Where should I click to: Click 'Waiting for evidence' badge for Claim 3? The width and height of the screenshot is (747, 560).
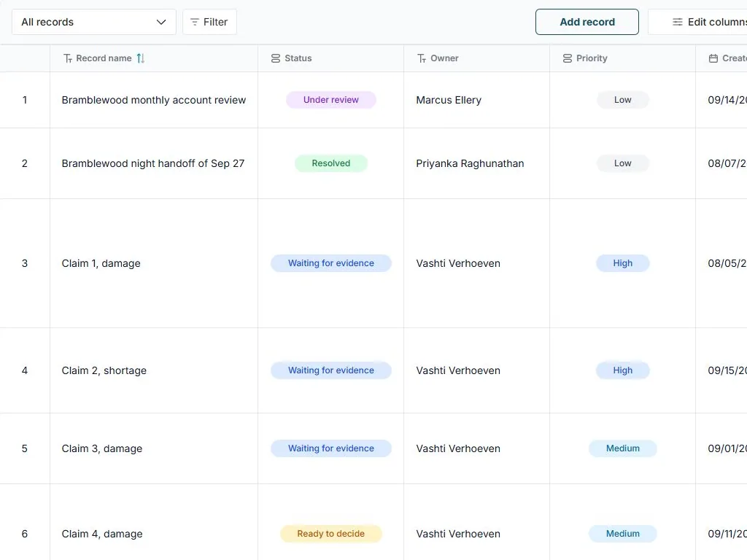(331, 448)
